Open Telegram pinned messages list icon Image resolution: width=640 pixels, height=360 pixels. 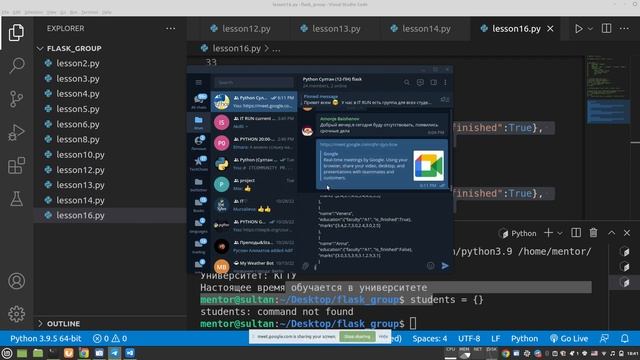pyautogui.click(x=444, y=99)
